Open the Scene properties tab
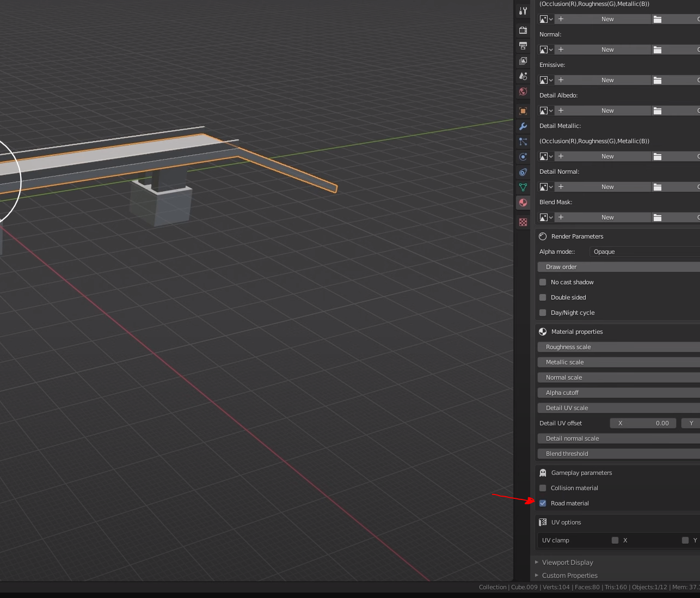This screenshot has height=598, width=700. point(523,76)
